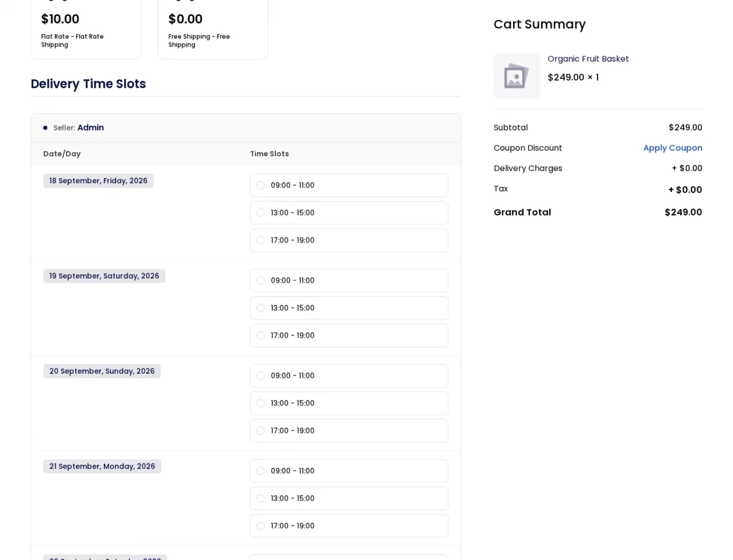Image resolution: width=733 pixels, height=560 pixels.
Task: Pick 17:00 - 19:00 slot on 20 September
Action: (x=349, y=431)
